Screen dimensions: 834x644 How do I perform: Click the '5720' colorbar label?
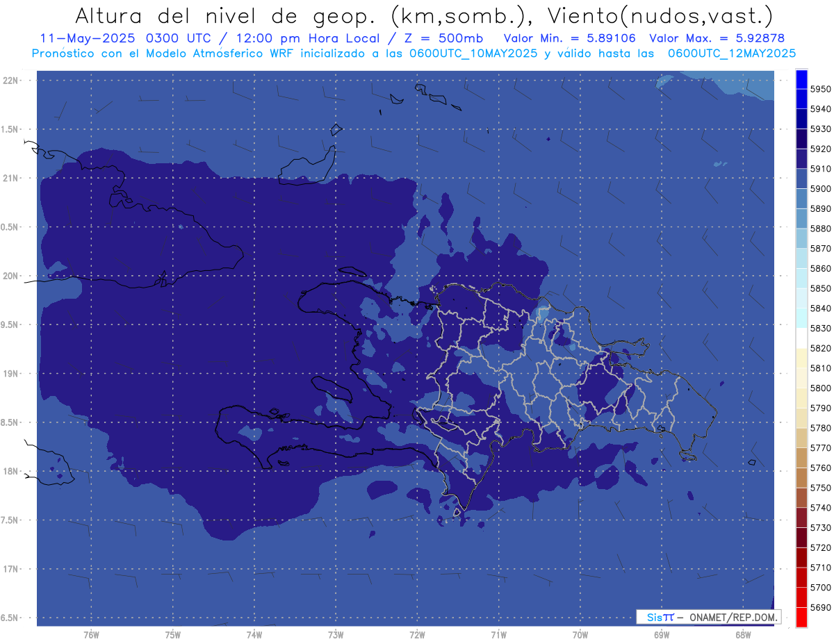tap(820, 547)
